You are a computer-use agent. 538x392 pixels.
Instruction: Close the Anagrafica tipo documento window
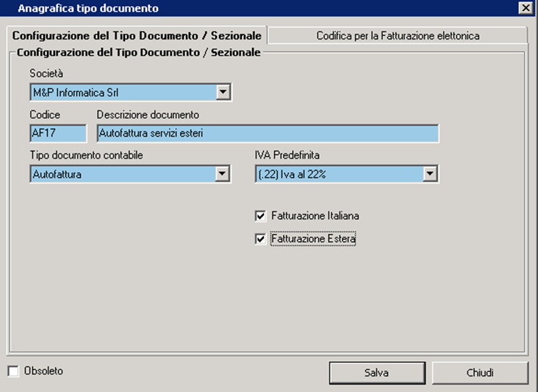coord(526,8)
